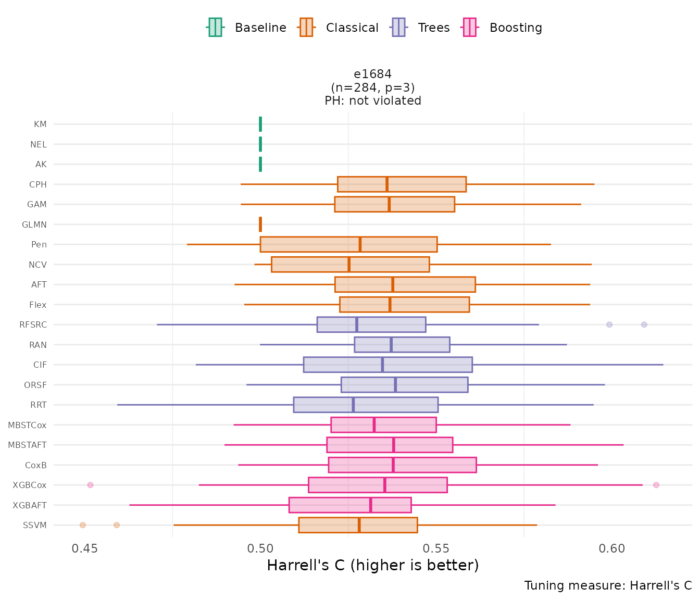Click the ORSF y-axis label
Image resolution: width=700 pixels, height=600 pixels.
(35, 385)
